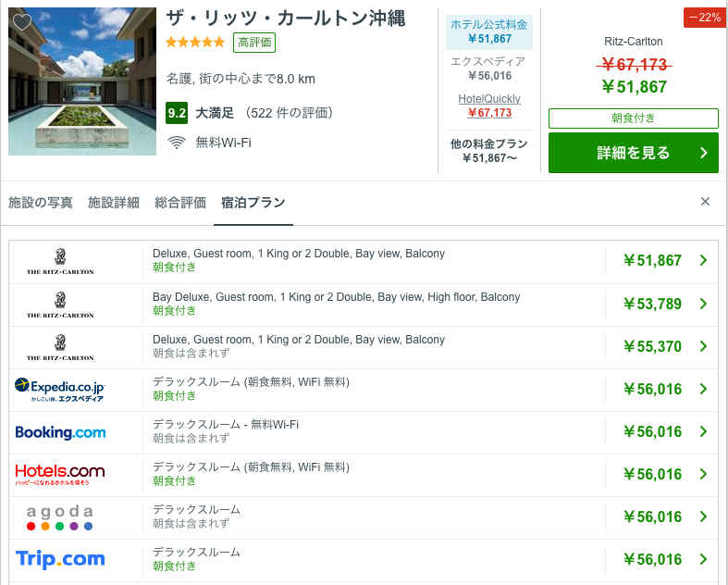Viewport: 728px width, 585px height.
Task: Open the HotelQuickly ¥67,173 link
Action: [x=489, y=106]
